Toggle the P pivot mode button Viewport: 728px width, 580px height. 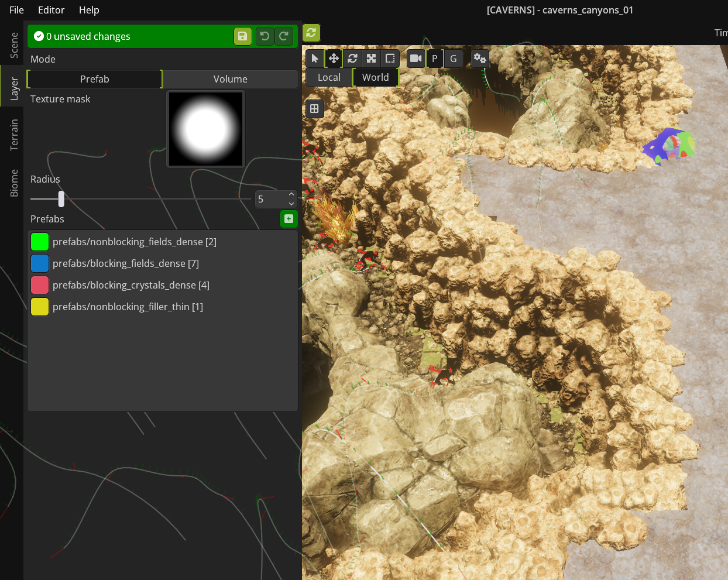pos(434,58)
